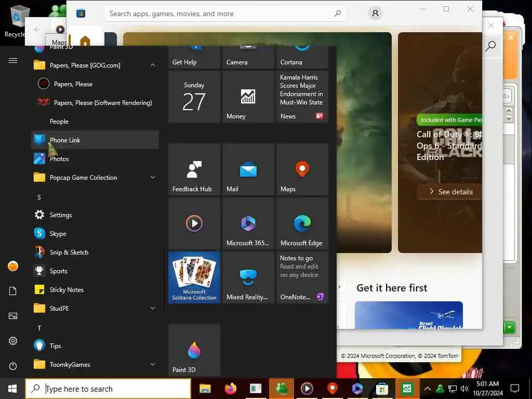The image size is (532, 399).
Task: Open Firefox from taskbar
Action: click(x=230, y=389)
